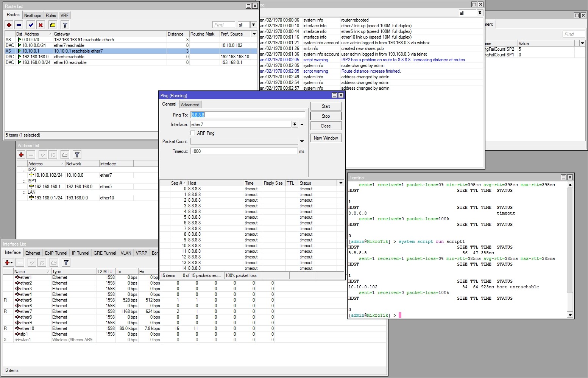Click the comment icon in the Interface List toolbar
Viewport: 588px width, 378px height.
click(x=53, y=262)
